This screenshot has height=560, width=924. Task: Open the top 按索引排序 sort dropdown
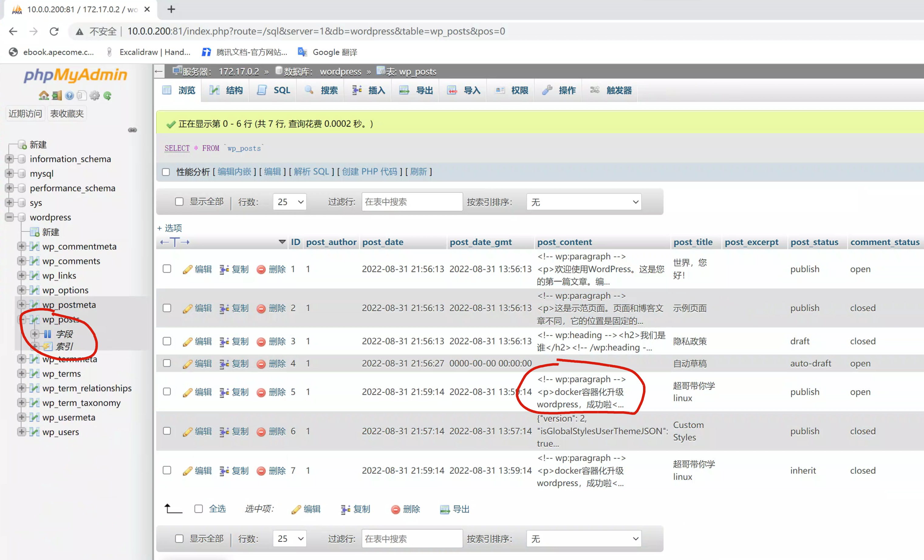(583, 202)
